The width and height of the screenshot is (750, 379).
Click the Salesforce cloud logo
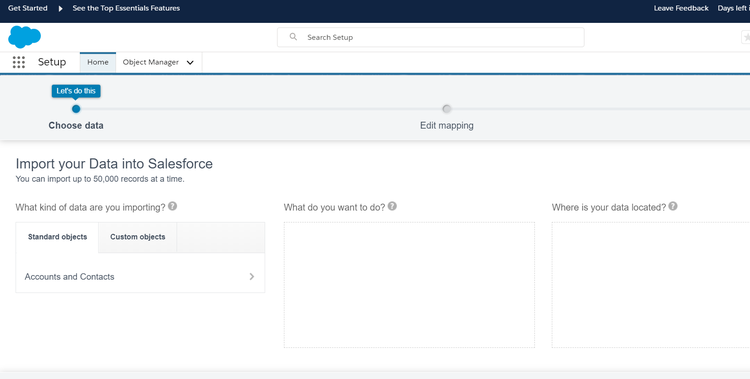[24, 37]
